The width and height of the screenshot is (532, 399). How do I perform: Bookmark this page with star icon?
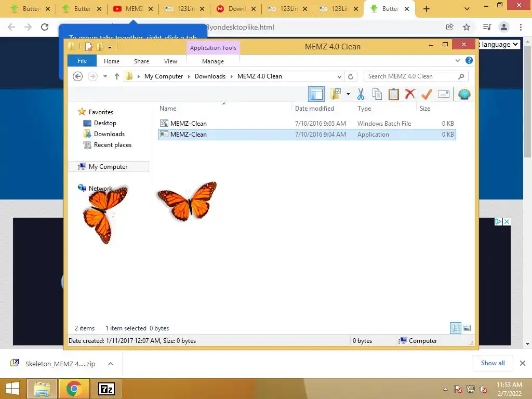[x=467, y=27]
